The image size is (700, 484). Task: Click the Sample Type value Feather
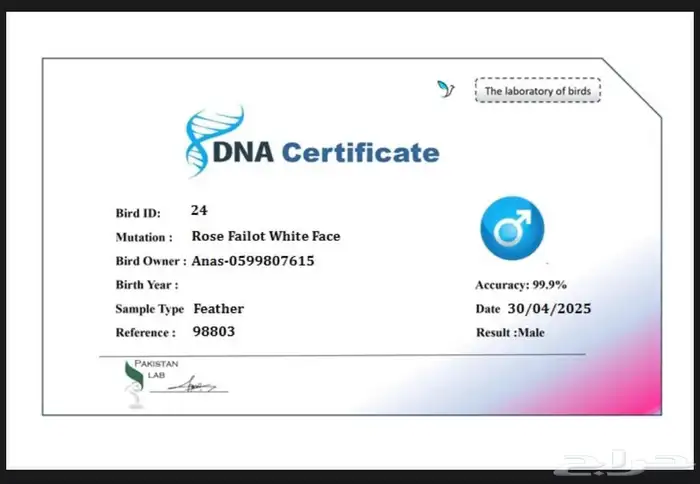(x=218, y=309)
